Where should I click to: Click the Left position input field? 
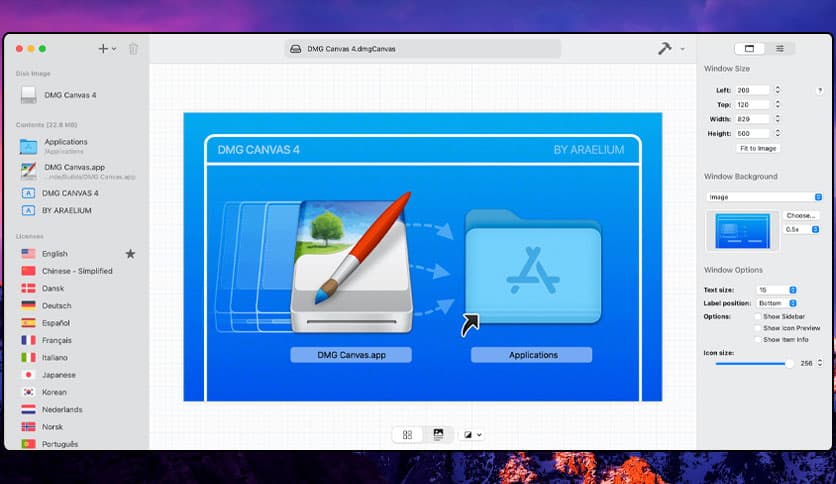coord(752,90)
